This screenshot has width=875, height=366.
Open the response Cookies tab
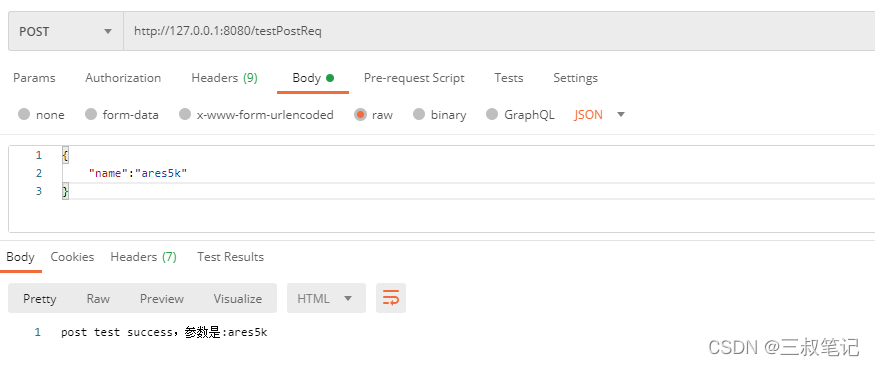coord(72,257)
